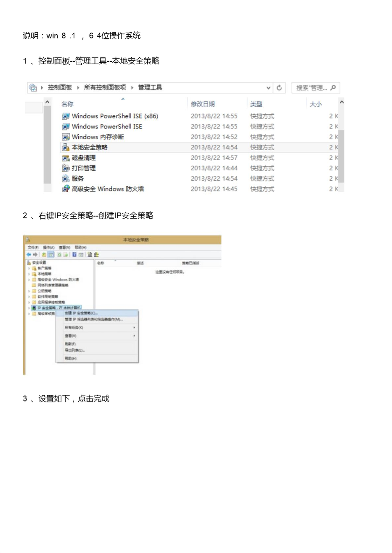
Task: Open the address bar history dropdown arrow
Action: tap(269, 87)
